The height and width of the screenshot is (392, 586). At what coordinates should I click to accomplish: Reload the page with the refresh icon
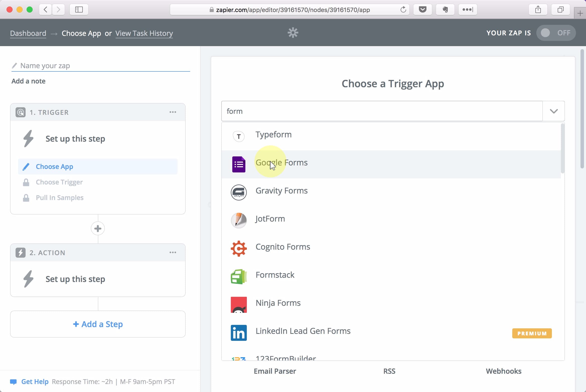(x=403, y=10)
